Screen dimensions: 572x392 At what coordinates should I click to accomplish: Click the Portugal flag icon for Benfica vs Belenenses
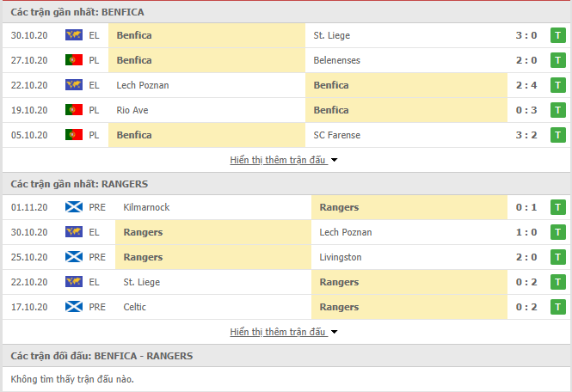coord(74,60)
